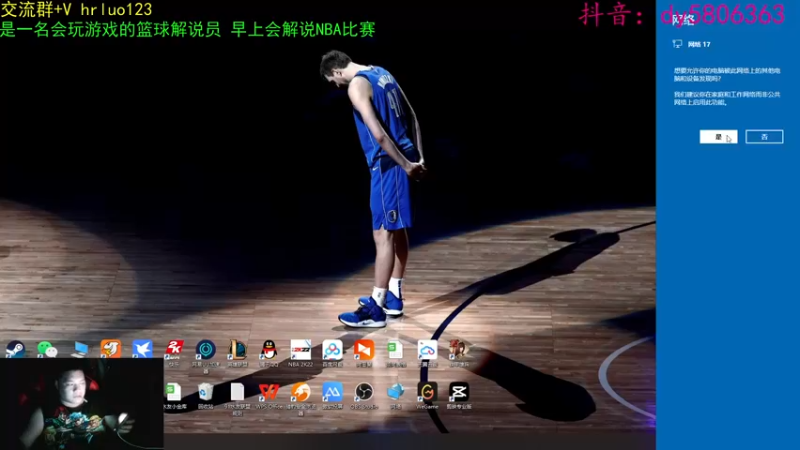Decline network discovery with the 否 button

(764, 137)
